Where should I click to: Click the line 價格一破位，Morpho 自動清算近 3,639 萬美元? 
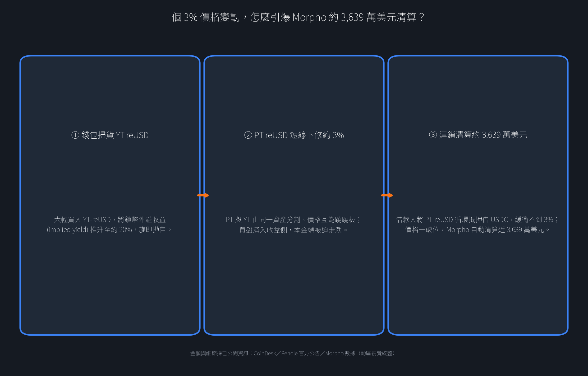point(477,230)
